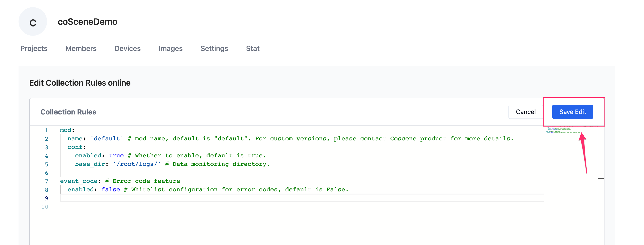
Task: Click the Images navigation item
Action: click(x=171, y=49)
